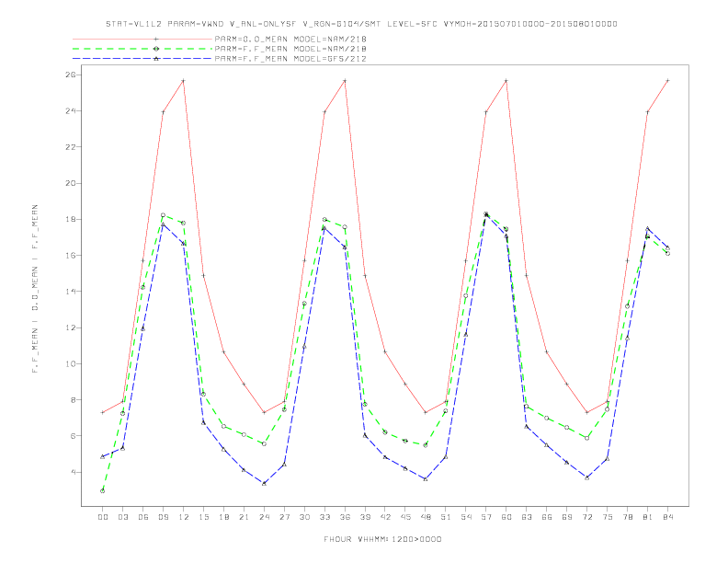Screen dimensions: 728x563
Task: Click x-axis tick label 78
Action: [627, 517]
